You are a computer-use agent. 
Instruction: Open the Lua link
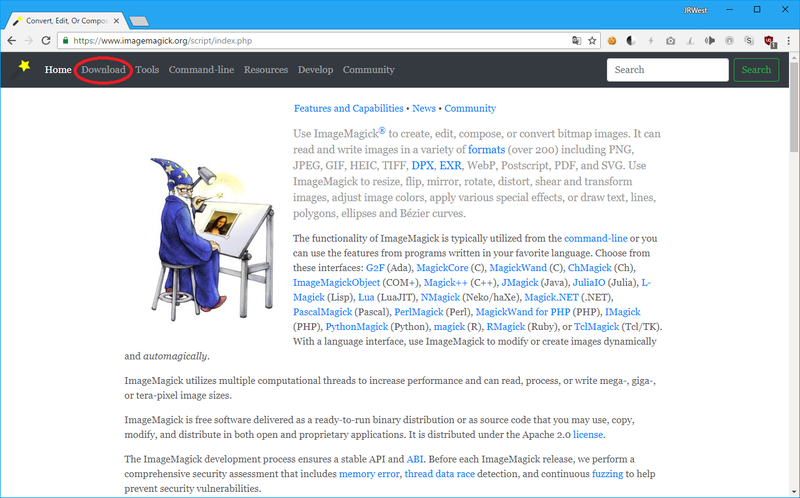366,297
